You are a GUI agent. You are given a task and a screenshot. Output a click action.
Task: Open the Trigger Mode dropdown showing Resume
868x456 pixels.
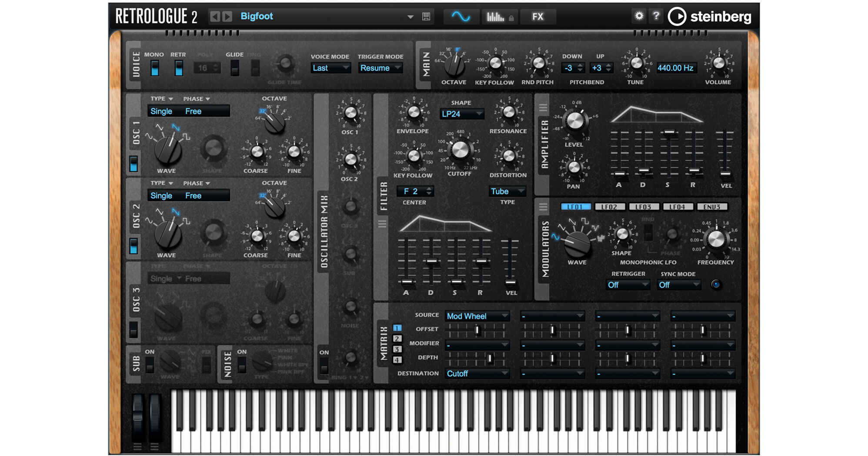tap(380, 68)
